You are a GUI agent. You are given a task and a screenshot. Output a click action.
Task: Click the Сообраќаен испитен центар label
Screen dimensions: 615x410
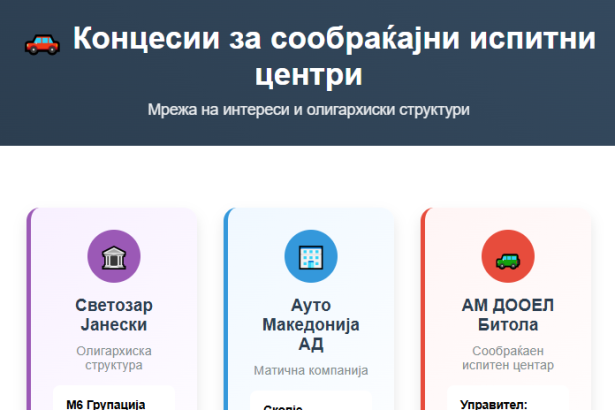[x=508, y=358]
